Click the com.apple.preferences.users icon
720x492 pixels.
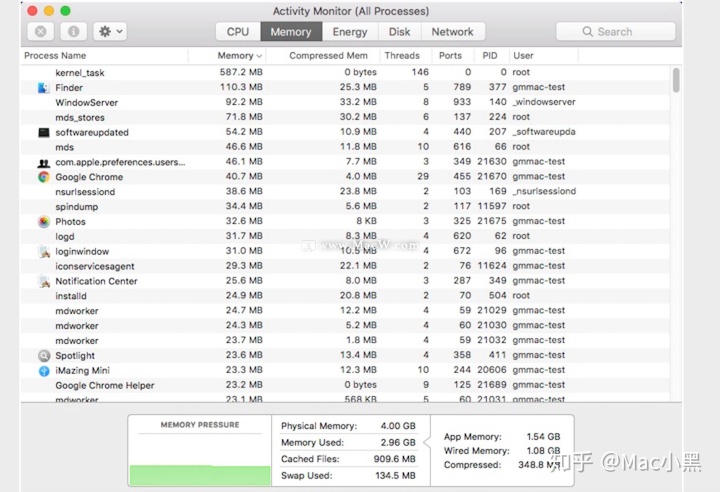coord(44,162)
